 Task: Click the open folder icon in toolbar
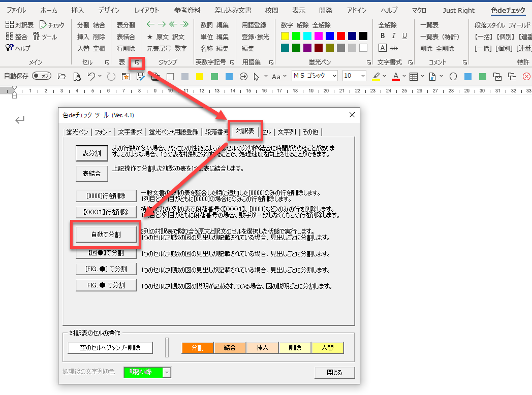coord(61,76)
